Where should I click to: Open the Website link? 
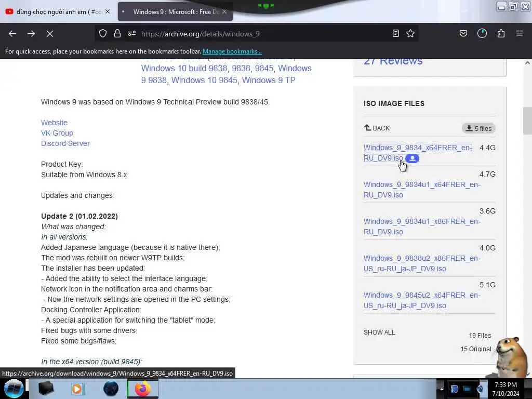coord(54,123)
